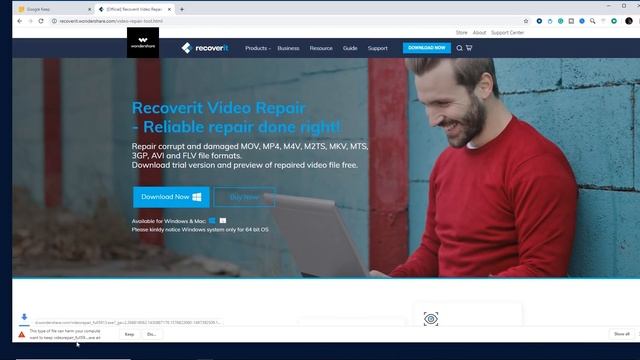The height and width of the screenshot is (360, 640).
Task: Click the hero Download Now button
Action: [171, 197]
